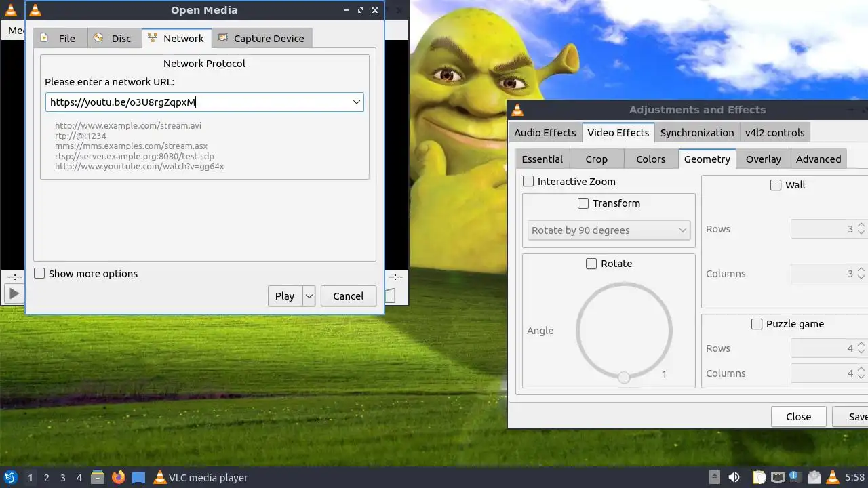Click the Puzzle game Columns spinner arrows
868x488 pixels.
[x=861, y=373]
